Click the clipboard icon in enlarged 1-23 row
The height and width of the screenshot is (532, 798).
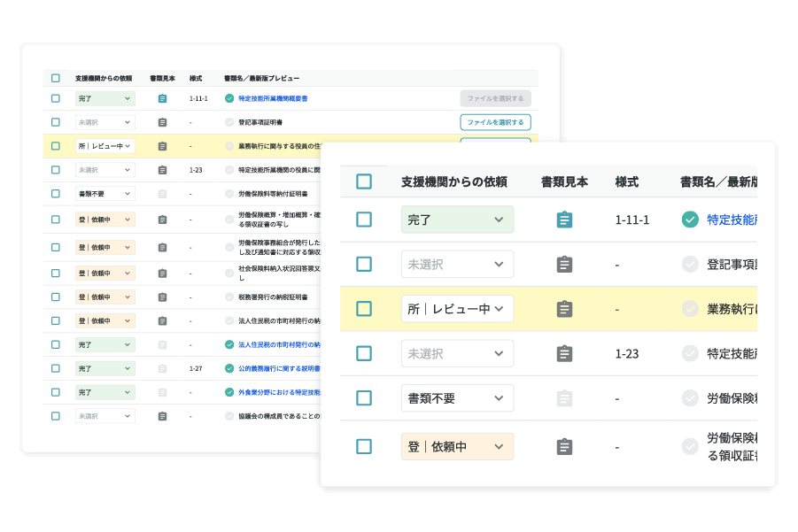(x=564, y=353)
